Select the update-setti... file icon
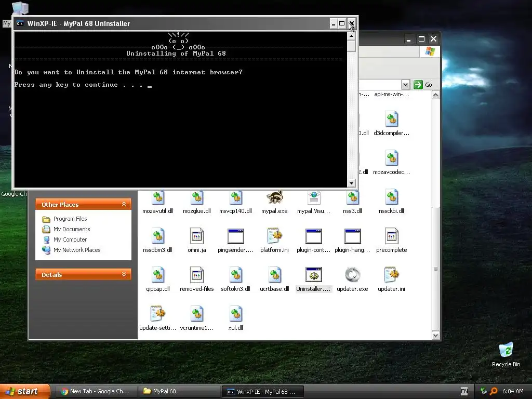Image resolution: width=532 pixels, height=399 pixels. click(158, 314)
